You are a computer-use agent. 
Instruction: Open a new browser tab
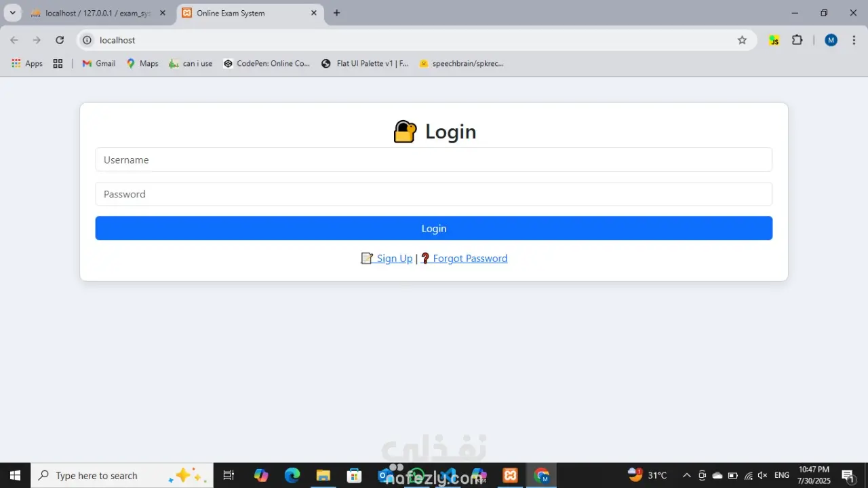337,13
